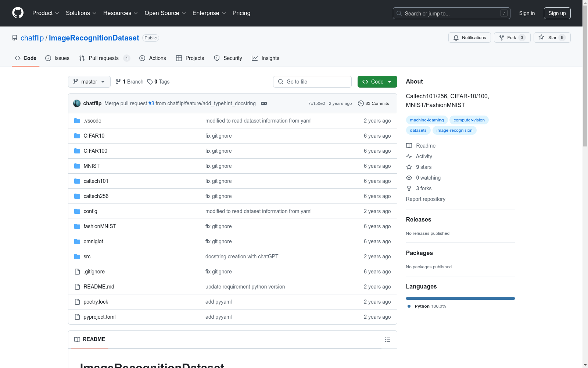Click the fork icon beside 3 forks
588x368 pixels.
409,188
